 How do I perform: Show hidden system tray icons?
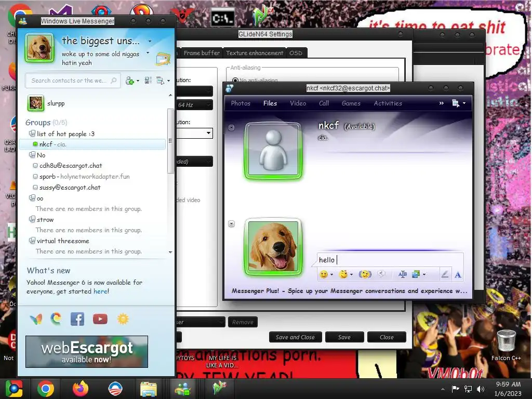pos(443,389)
